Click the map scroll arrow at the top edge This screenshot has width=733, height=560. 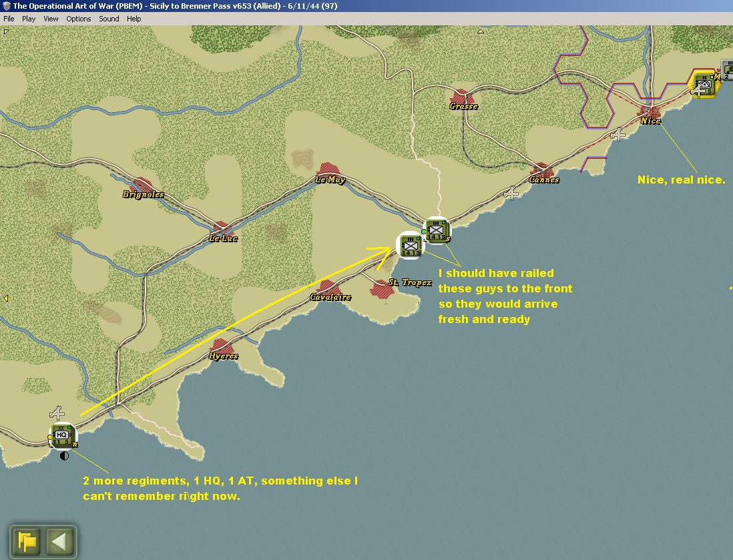[x=480, y=31]
